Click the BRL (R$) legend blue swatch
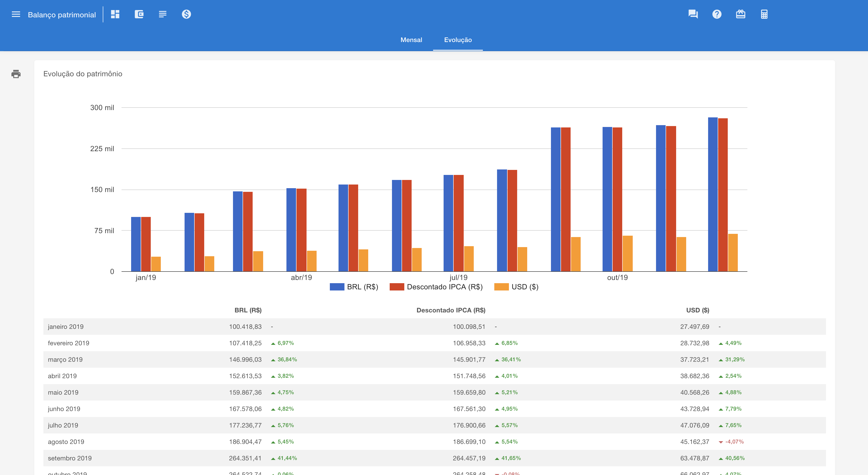The image size is (868, 475). click(x=337, y=287)
